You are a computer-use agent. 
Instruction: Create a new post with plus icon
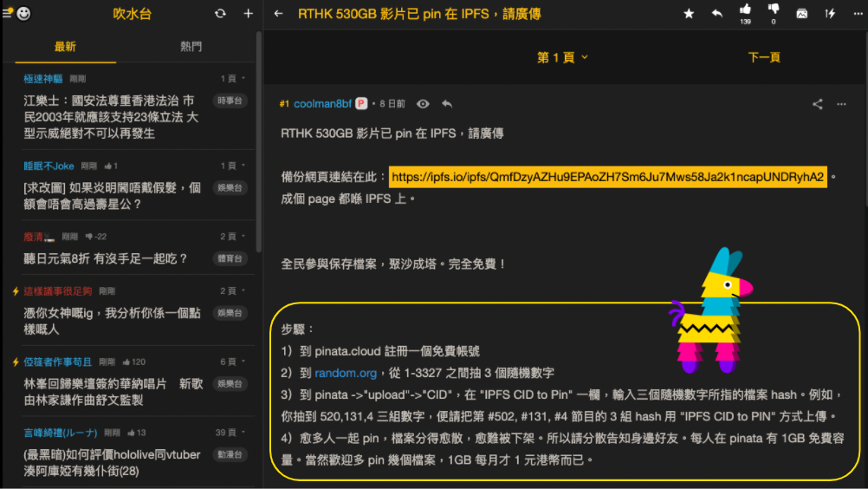tap(248, 13)
